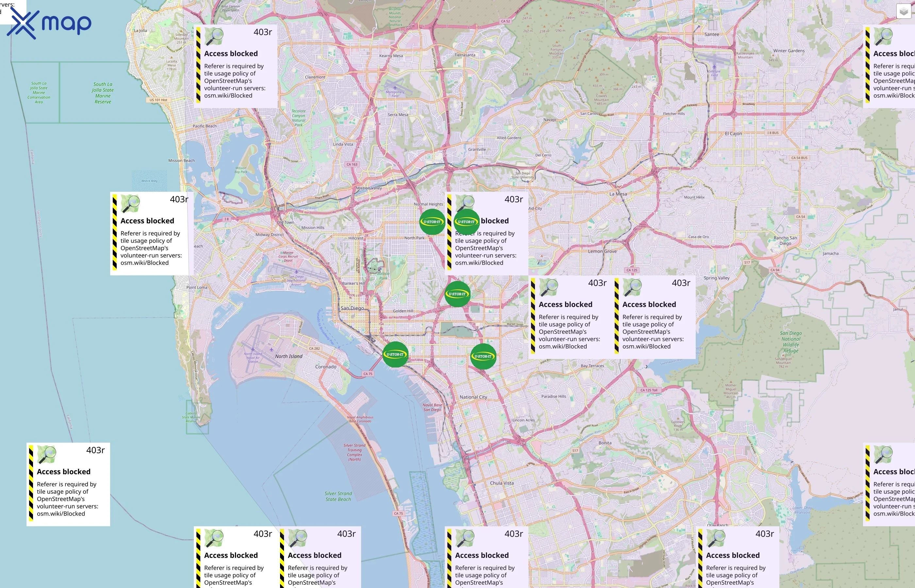Click the Winter Gardens label
This screenshot has height=588, width=915.
click(789, 51)
